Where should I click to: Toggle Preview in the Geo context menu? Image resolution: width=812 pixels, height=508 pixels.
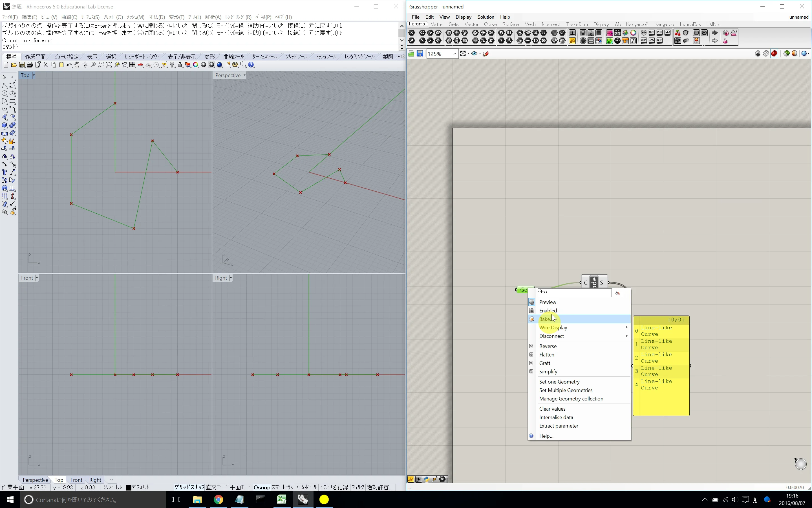click(x=579, y=302)
